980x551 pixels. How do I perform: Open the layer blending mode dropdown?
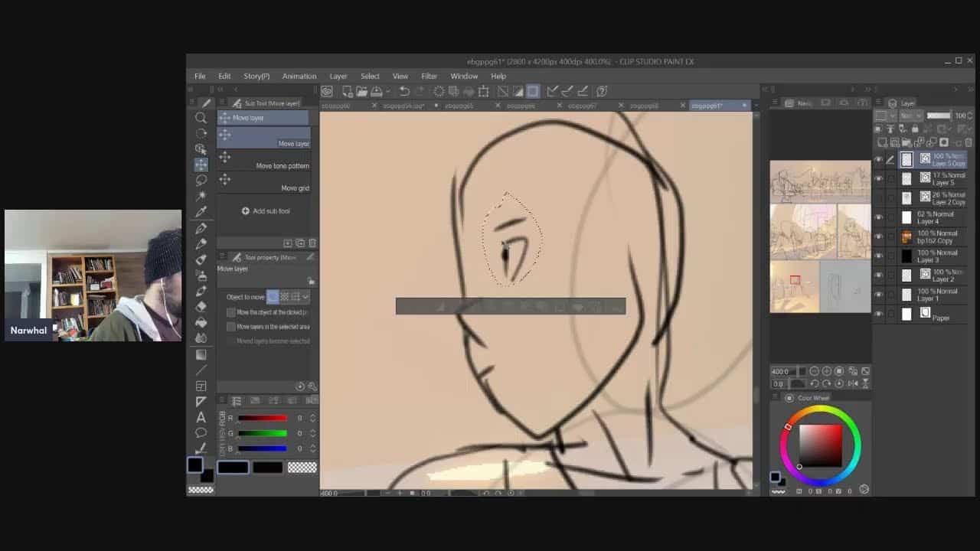point(910,116)
